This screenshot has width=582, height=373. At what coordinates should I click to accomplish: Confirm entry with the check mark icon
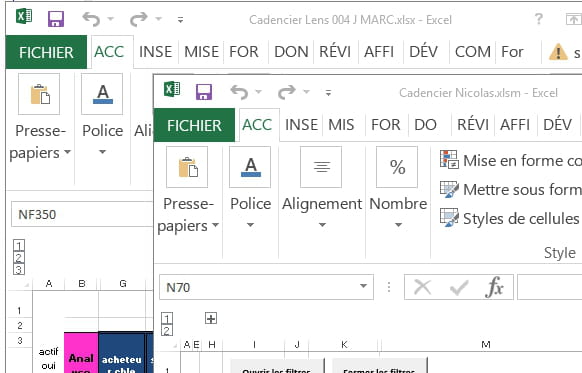(459, 287)
